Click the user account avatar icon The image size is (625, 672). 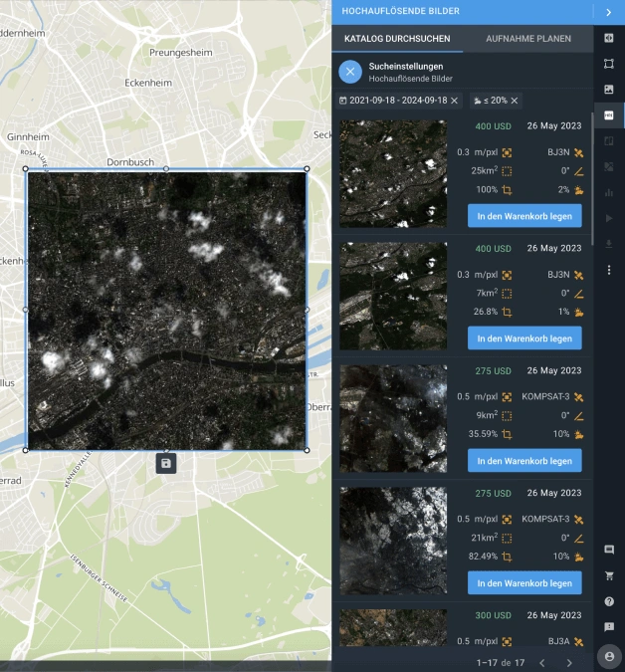tap(609, 656)
